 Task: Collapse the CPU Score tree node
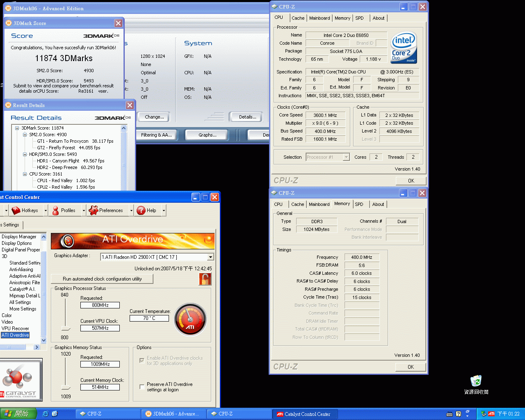tap(25, 174)
